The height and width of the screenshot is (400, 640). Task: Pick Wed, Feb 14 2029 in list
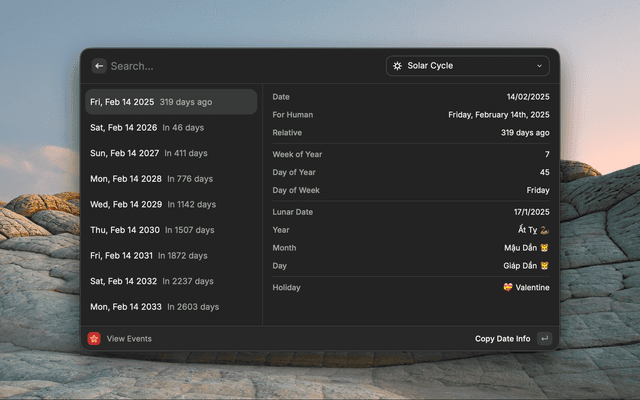coord(171,204)
